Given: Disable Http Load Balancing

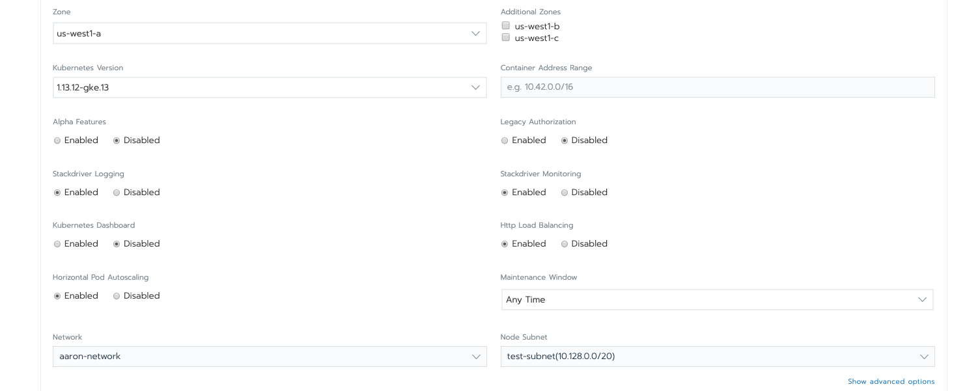Looking at the screenshot, I should coord(565,244).
